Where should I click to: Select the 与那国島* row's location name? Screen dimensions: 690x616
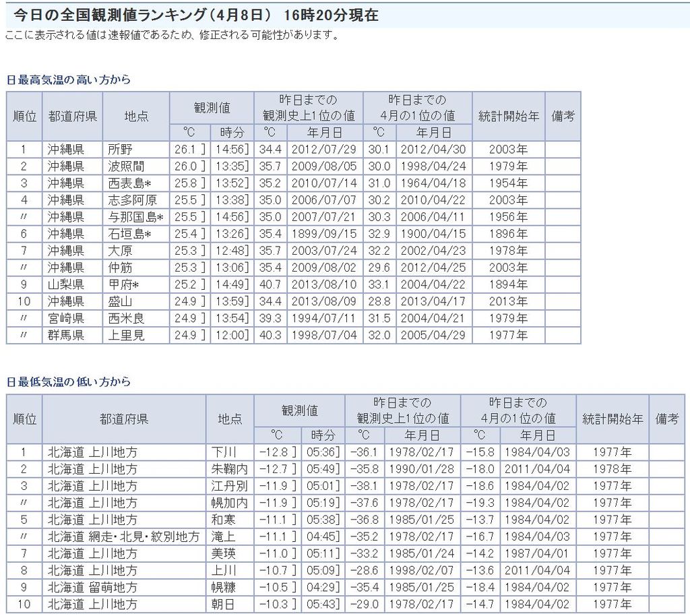[136, 217]
